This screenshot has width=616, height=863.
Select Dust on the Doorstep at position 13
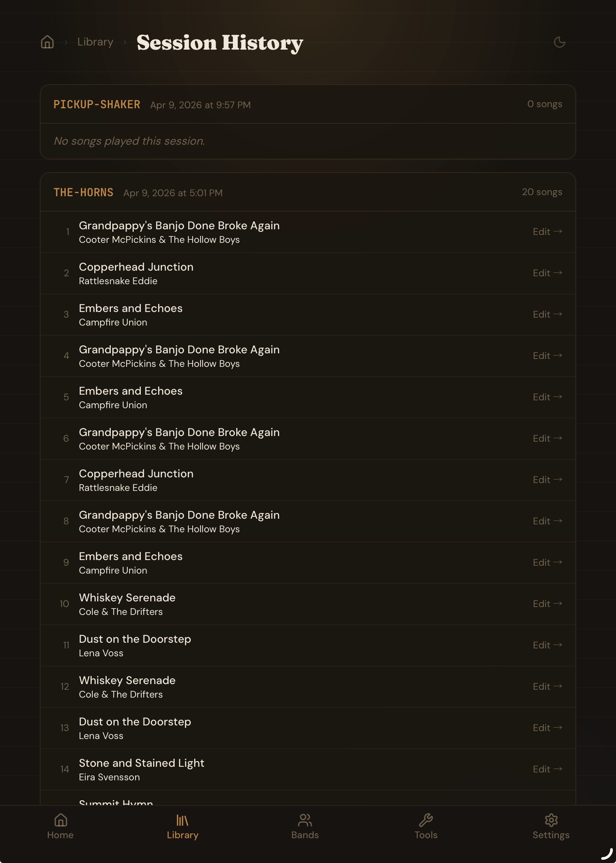point(134,721)
